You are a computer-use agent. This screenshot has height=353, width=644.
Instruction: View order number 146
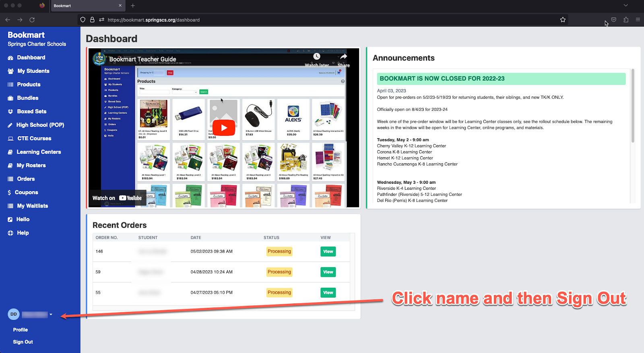point(328,251)
